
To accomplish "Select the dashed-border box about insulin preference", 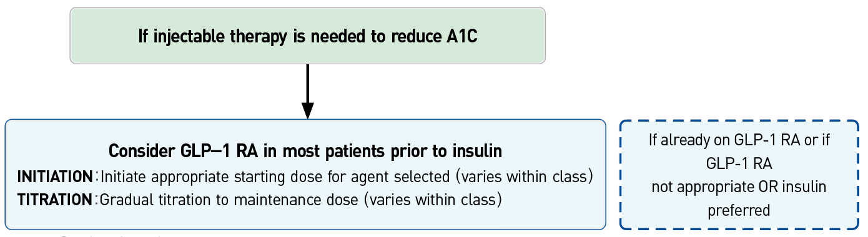I will pyautogui.click(x=739, y=175).
